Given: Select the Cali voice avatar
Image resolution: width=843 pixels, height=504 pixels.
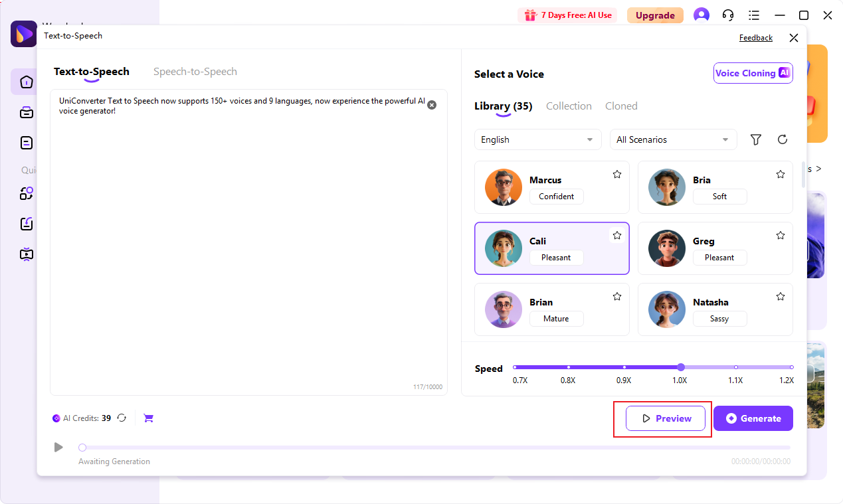Looking at the screenshot, I should click(x=504, y=248).
